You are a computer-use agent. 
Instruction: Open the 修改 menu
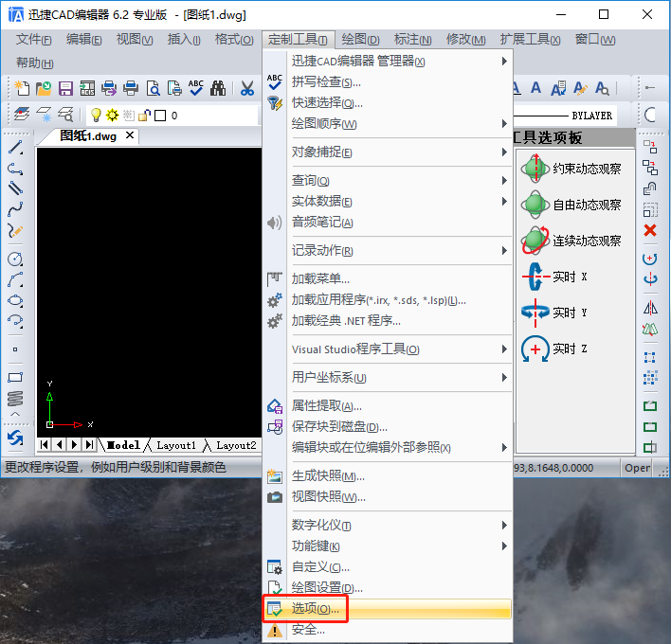(465, 40)
